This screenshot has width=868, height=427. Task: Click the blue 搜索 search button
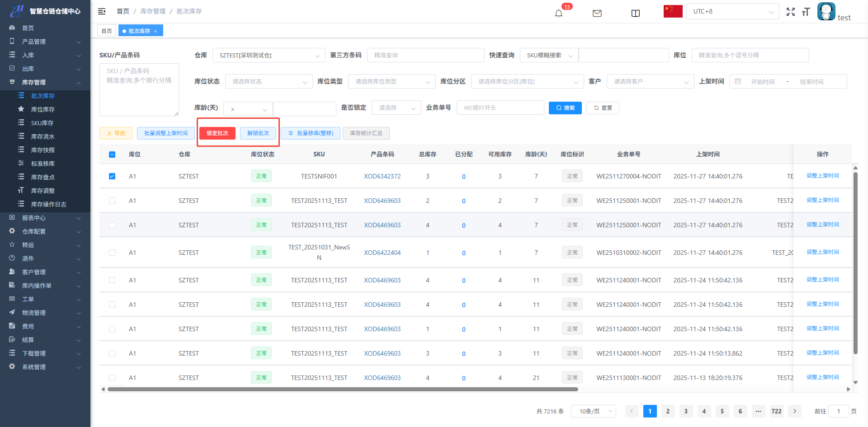[x=565, y=108]
